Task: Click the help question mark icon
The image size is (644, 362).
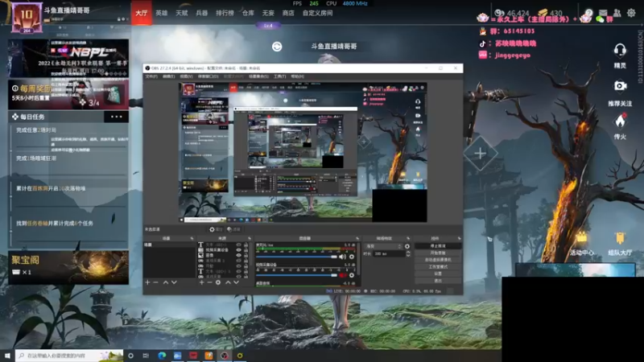Action: 589,13
